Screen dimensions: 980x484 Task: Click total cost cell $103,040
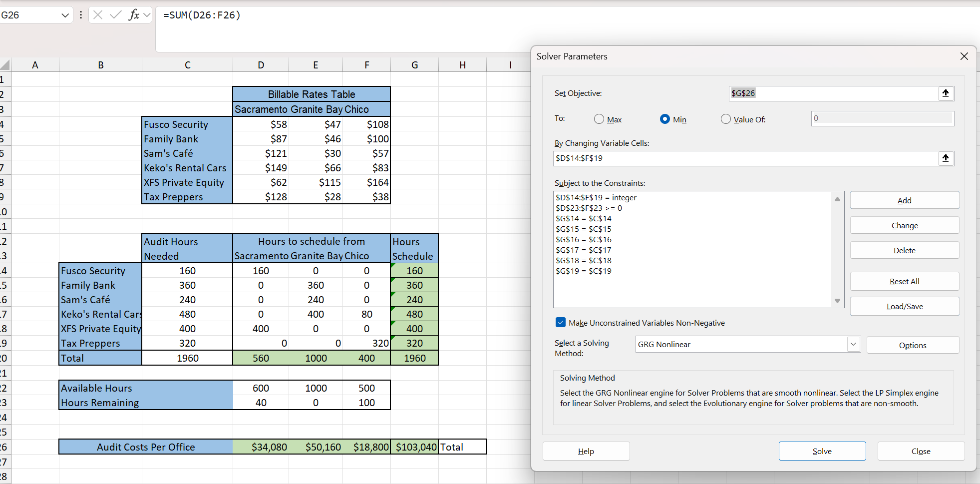tap(414, 447)
